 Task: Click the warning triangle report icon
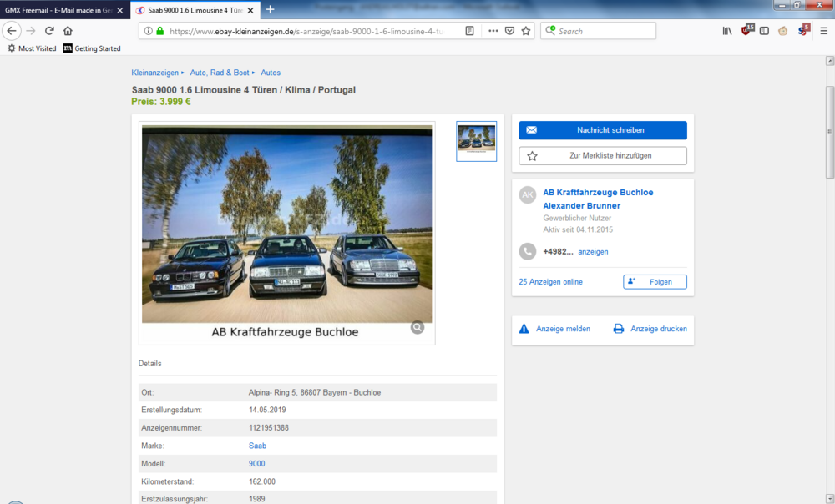(x=524, y=329)
